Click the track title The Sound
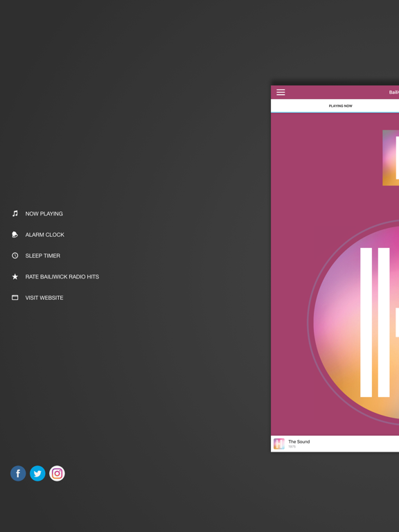399x532 pixels. 299,442
